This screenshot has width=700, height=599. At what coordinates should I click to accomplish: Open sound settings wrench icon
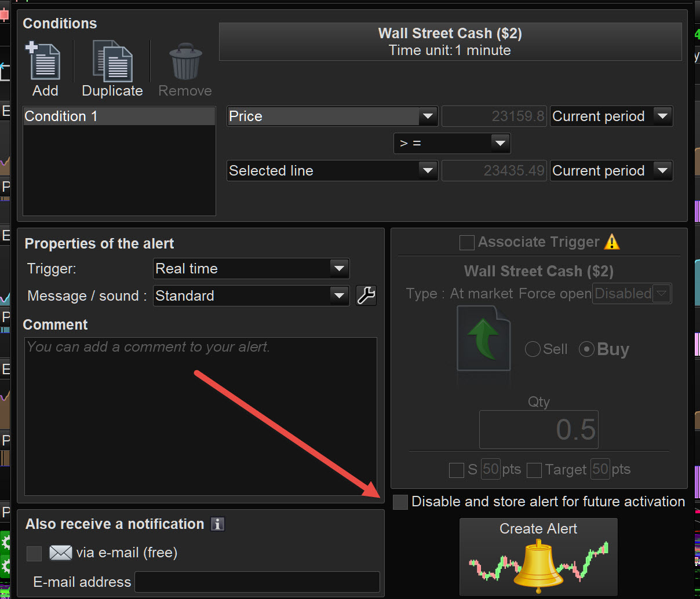(366, 295)
